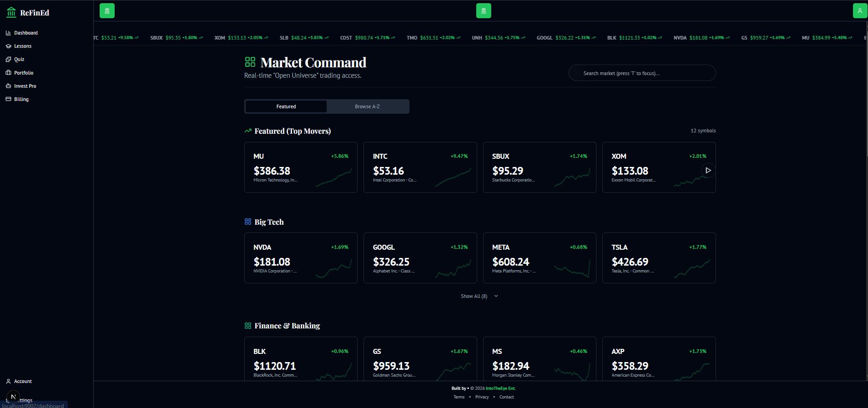Image resolution: width=868 pixels, height=408 pixels.
Task: Open the Terms footer link
Action: tap(459, 397)
